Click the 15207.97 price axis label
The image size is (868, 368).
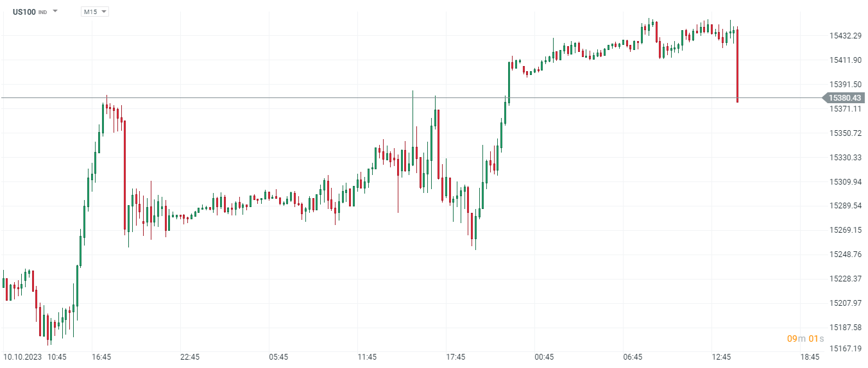844,303
